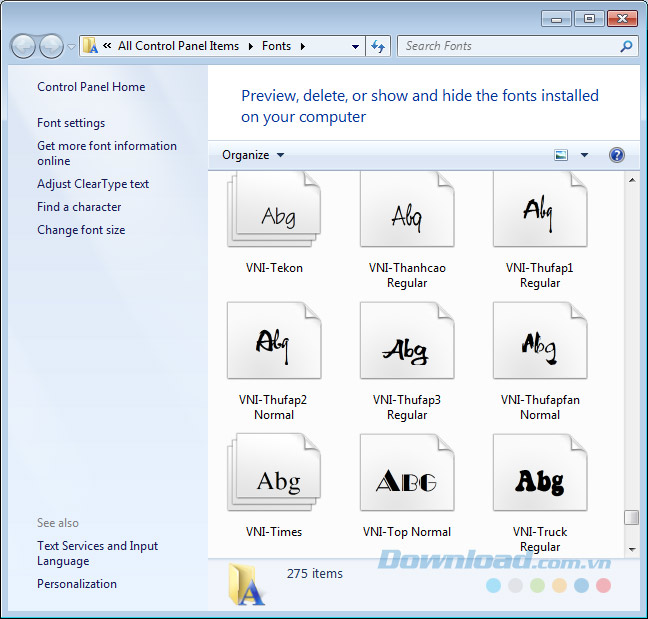Close the Fonts window

[622, 19]
